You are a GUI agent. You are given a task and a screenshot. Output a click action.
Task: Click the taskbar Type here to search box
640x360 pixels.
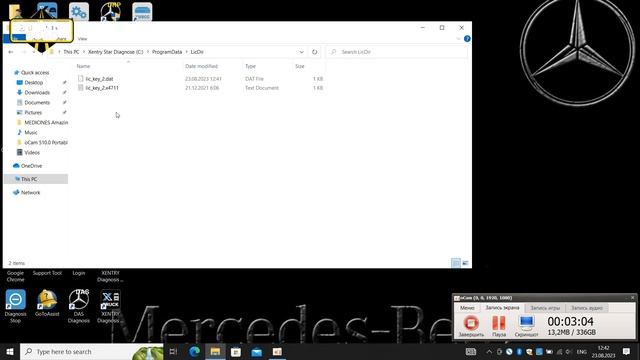point(92,351)
